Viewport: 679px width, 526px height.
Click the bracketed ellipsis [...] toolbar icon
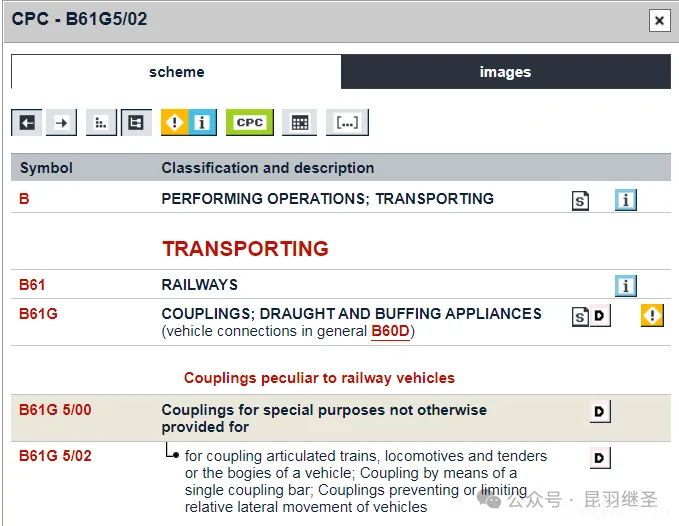[347, 123]
